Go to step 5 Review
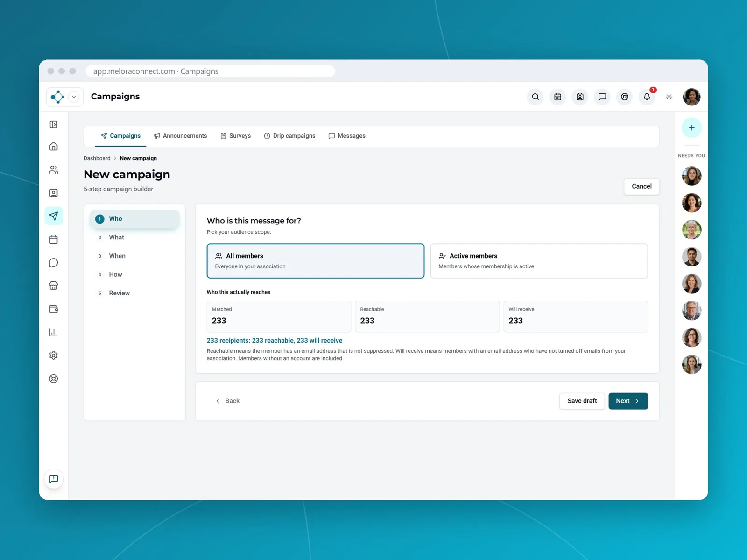The image size is (747, 560). (134, 293)
